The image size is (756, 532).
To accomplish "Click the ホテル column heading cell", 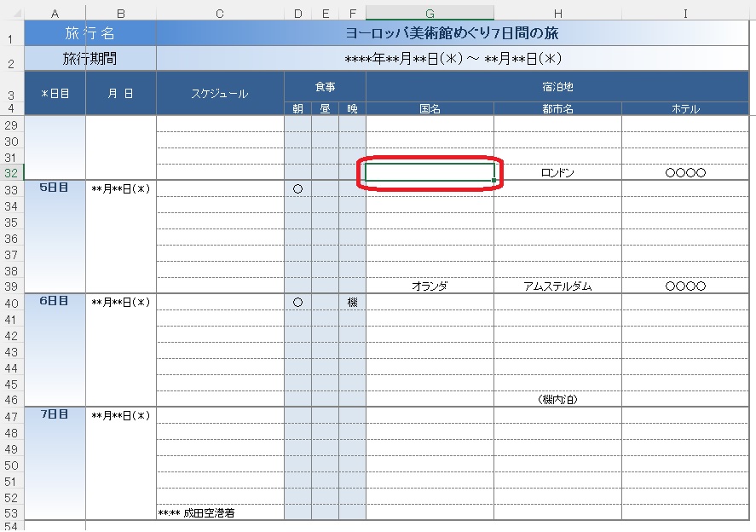I will click(x=685, y=109).
